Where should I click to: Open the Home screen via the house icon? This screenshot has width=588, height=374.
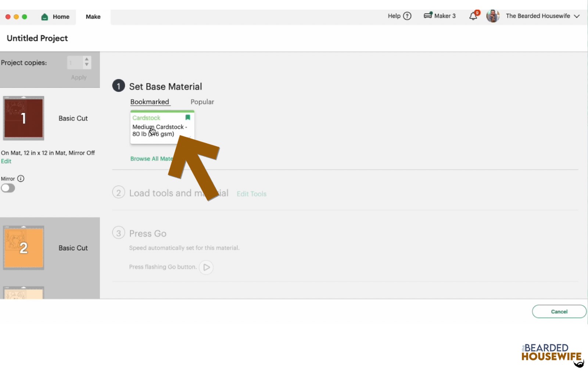[x=44, y=17]
